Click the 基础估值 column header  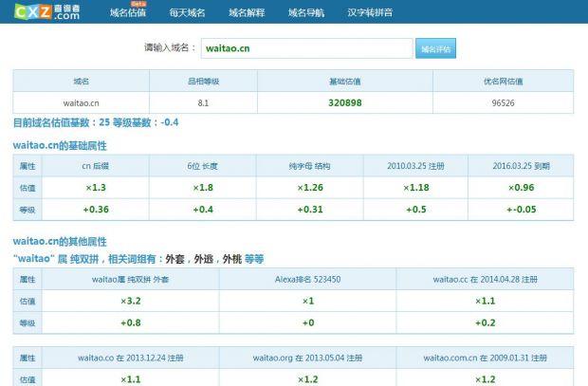tap(345, 81)
